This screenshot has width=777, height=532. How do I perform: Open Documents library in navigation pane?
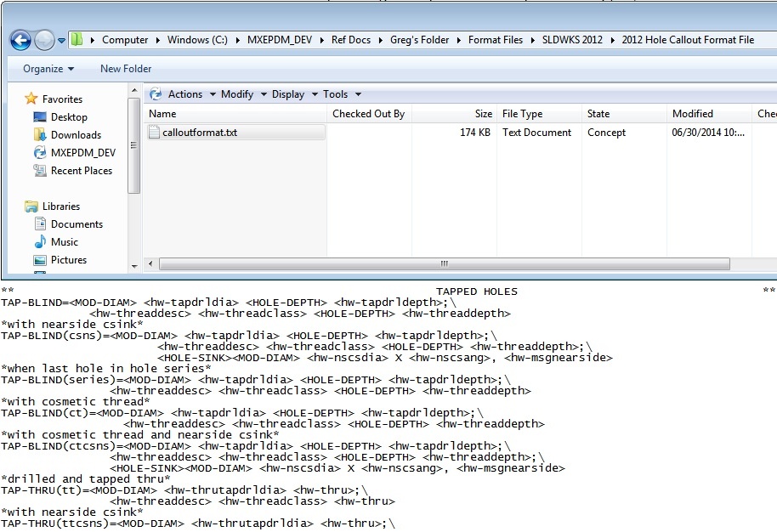pos(77,224)
